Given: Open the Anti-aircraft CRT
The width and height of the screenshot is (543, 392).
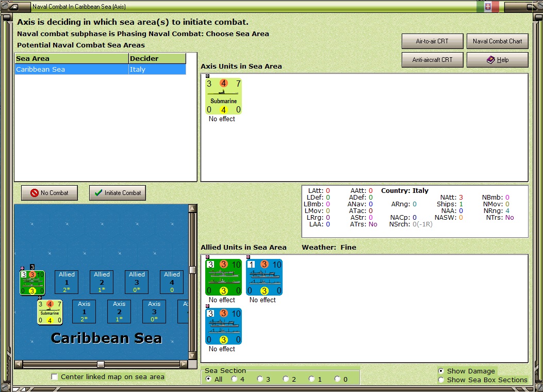Looking at the screenshot, I should pos(432,60).
